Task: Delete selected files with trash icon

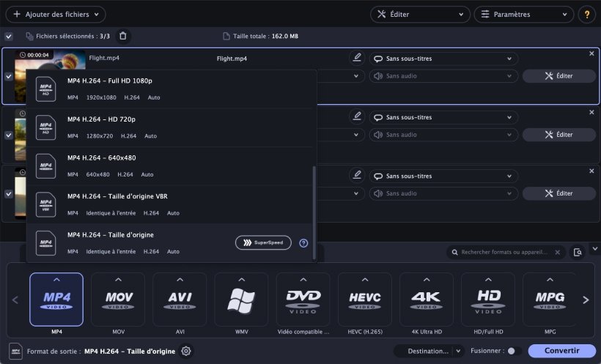Action: [122, 36]
